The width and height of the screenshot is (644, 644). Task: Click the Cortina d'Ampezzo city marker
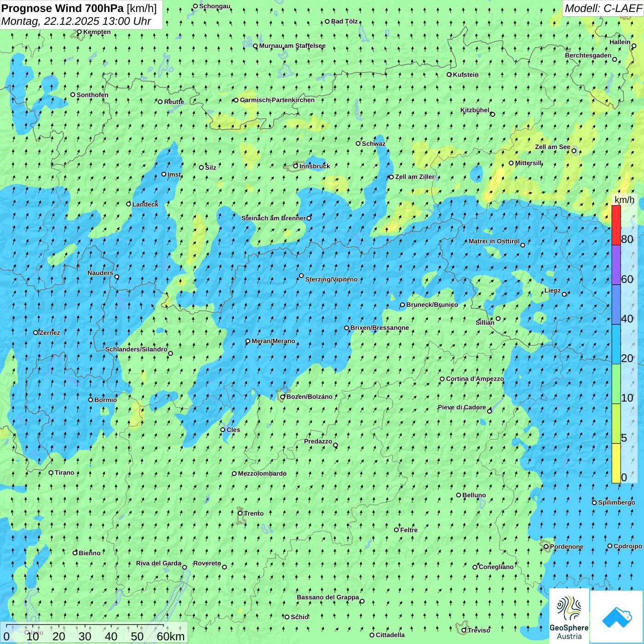(443, 379)
